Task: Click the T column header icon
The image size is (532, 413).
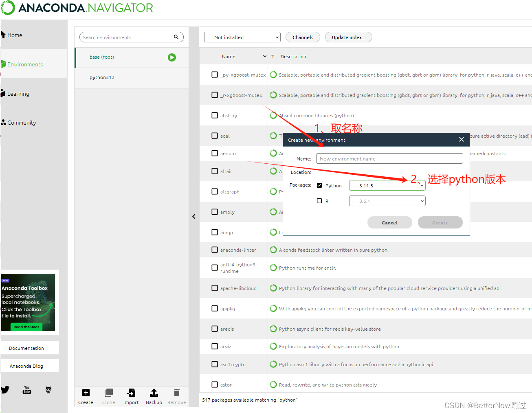Action: (273, 57)
